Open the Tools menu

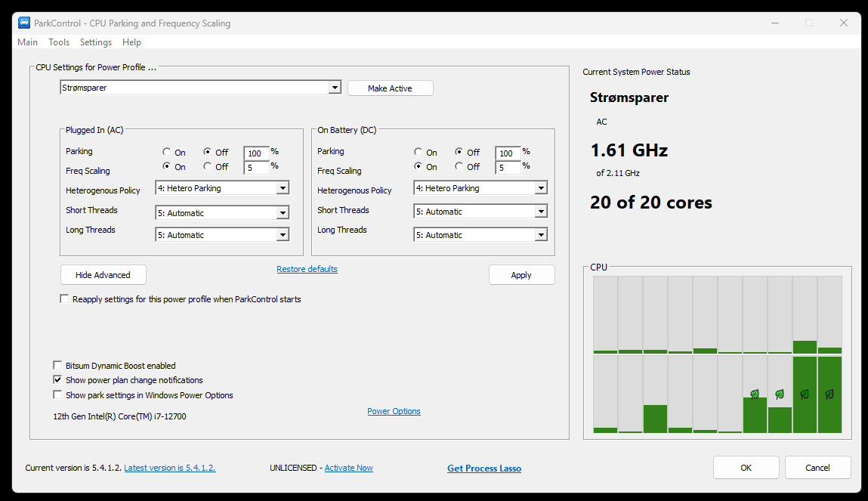[59, 42]
